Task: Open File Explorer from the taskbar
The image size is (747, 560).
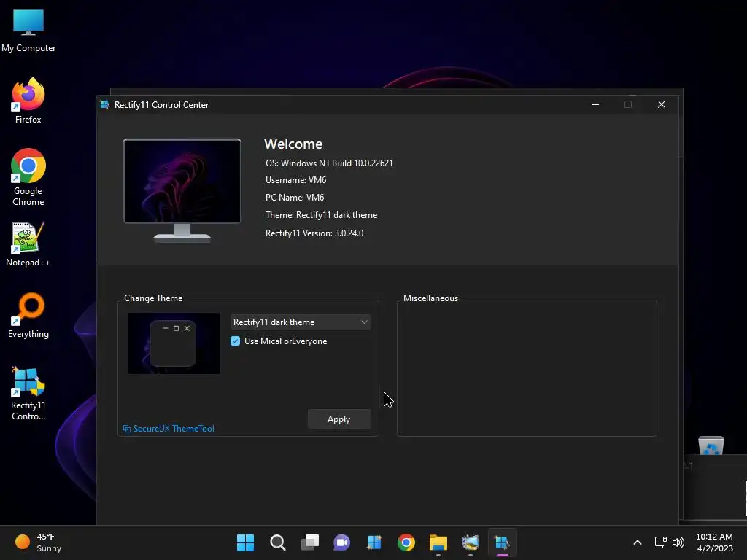Action: [438, 542]
